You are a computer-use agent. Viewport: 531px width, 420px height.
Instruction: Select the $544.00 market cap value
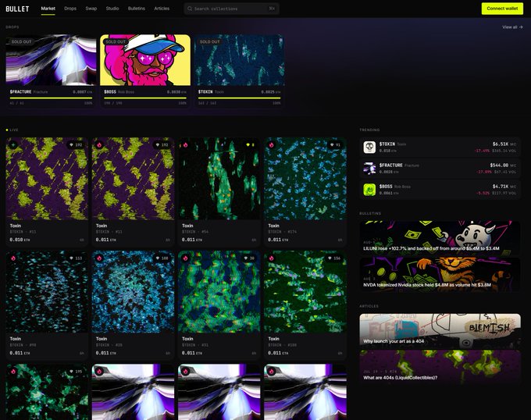pyautogui.click(x=499, y=166)
